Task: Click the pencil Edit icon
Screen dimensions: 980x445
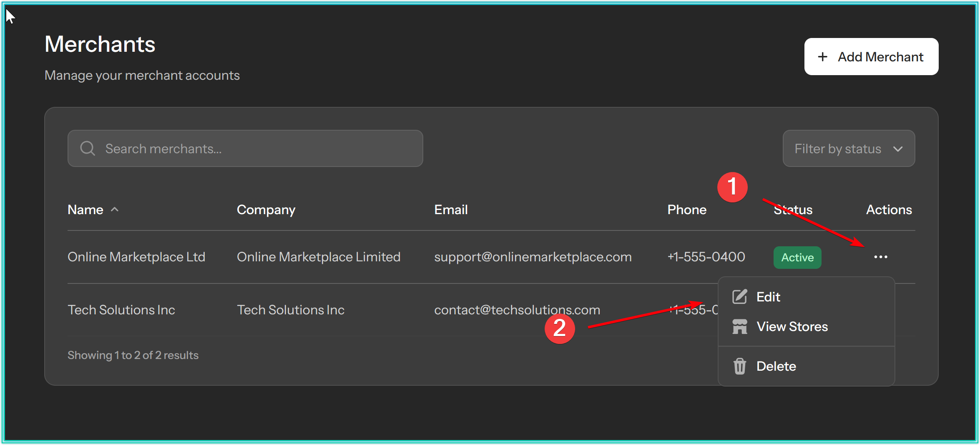Action: pyautogui.click(x=739, y=297)
